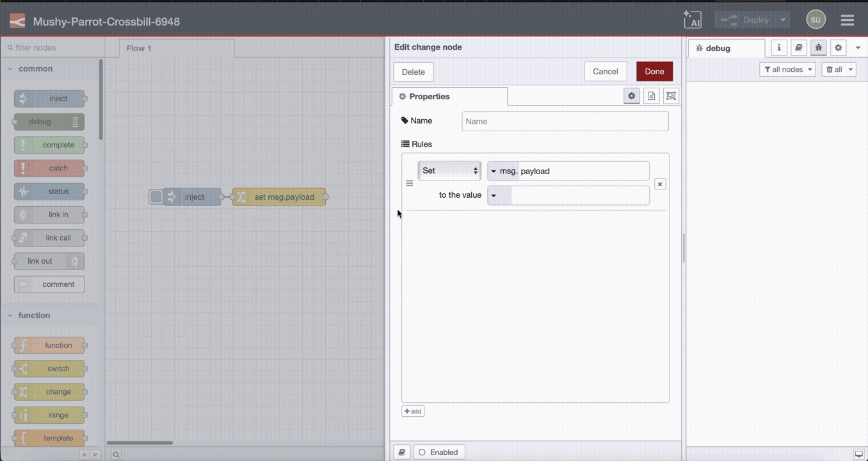This screenshot has height=461, width=868.
Task: Toggle the Enabled state at the panel bottom
Action: coord(439,452)
